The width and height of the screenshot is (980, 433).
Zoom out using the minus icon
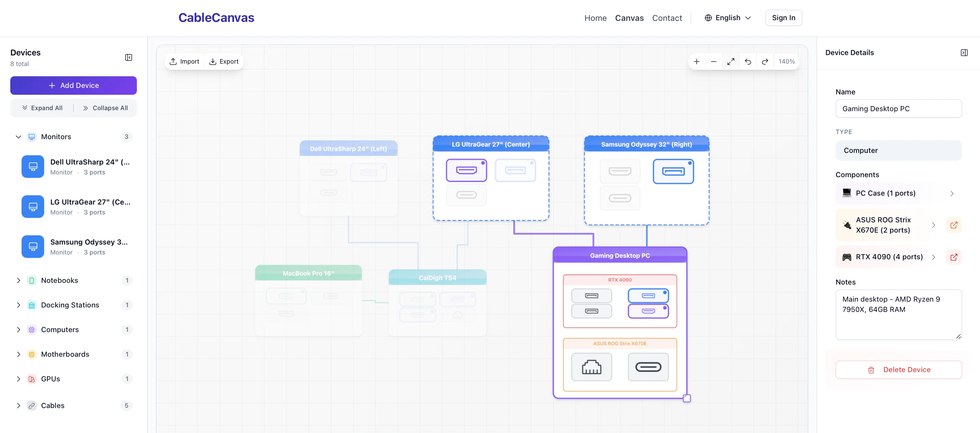coord(714,61)
